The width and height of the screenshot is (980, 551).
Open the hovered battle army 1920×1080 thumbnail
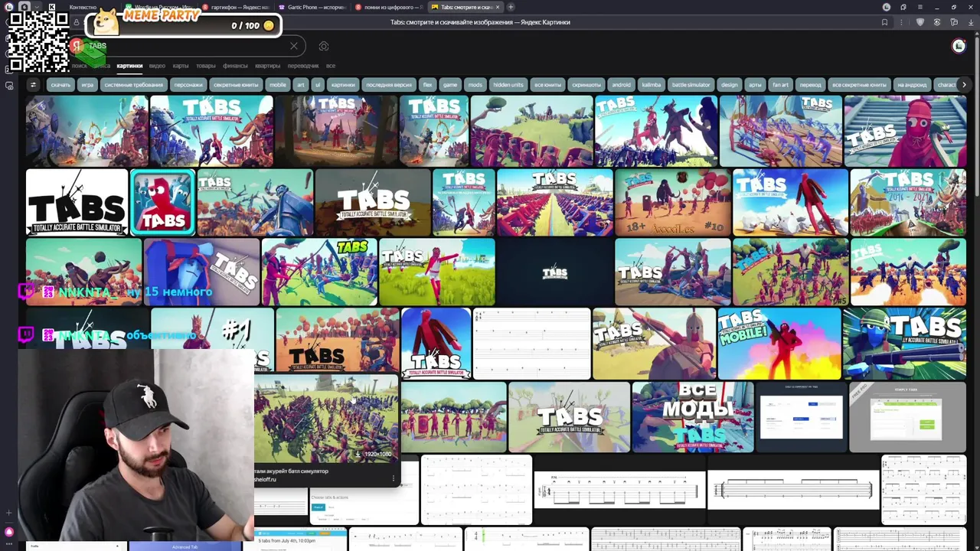pyautogui.click(x=327, y=417)
